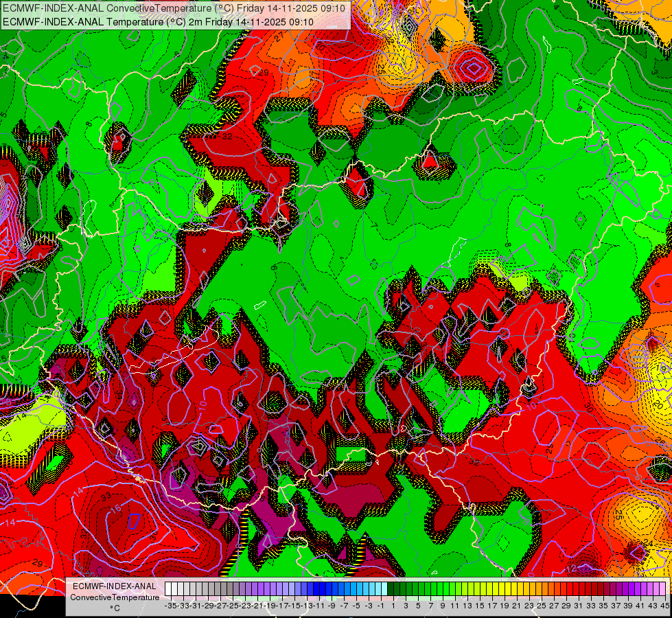This screenshot has width=672, height=618.
Task: Click the legend tick label -1
Action: tap(381, 606)
